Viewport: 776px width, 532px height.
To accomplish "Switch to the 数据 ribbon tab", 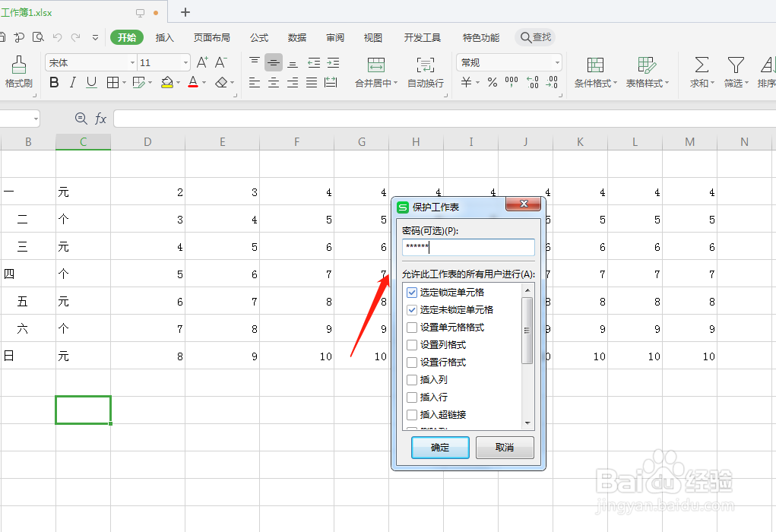I will point(296,36).
